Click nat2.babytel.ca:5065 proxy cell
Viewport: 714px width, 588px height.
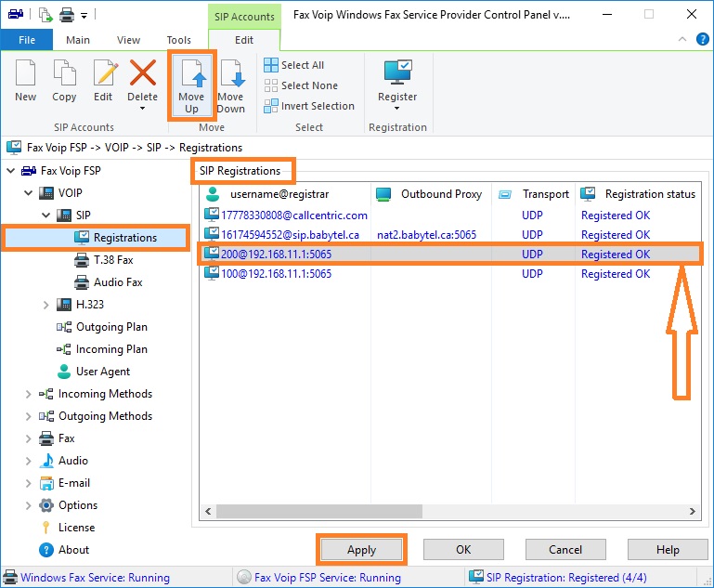(x=427, y=235)
